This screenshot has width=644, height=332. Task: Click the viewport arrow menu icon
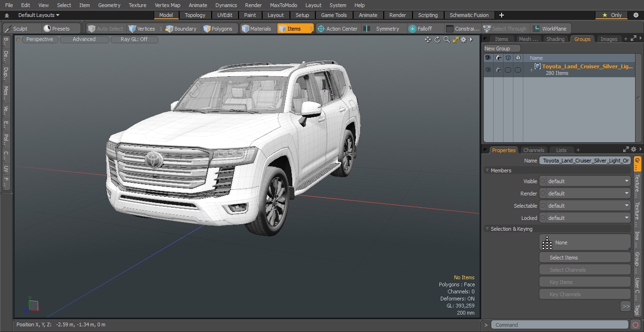tap(471, 40)
